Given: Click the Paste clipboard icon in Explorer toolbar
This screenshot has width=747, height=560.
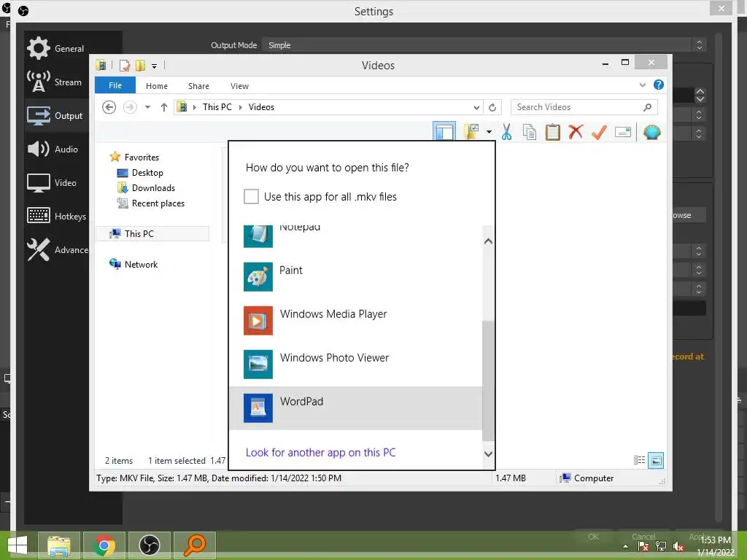Looking at the screenshot, I should (x=553, y=132).
